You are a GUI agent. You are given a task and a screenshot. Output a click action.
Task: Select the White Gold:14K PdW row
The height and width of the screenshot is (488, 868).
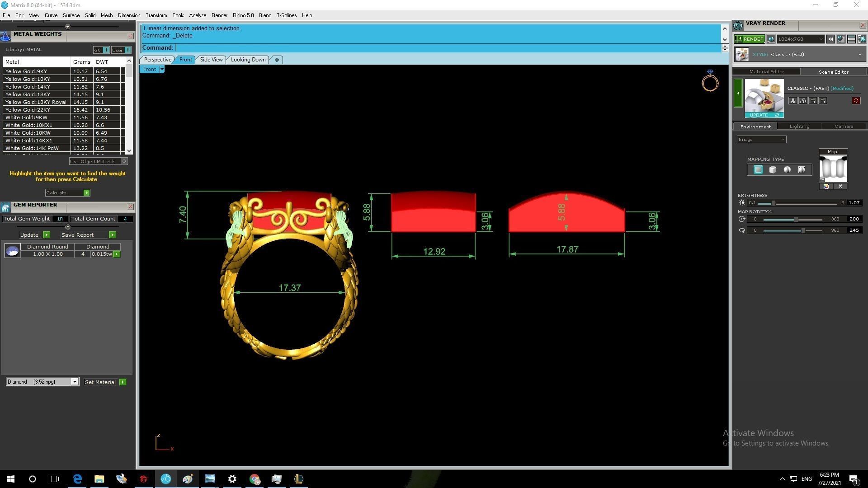63,148
